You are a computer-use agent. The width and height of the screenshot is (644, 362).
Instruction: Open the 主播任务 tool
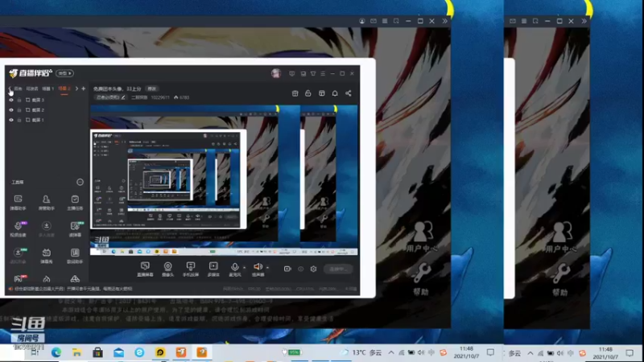(x=75, y=203)
